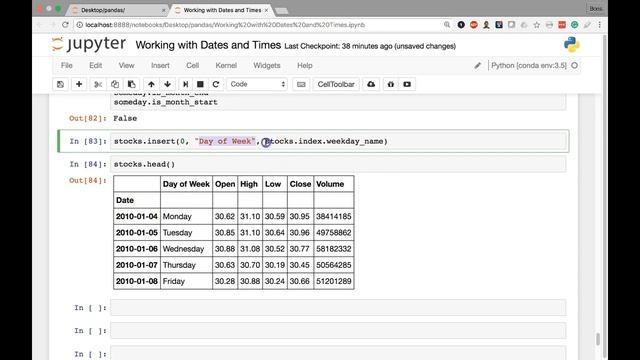Paste cells below icon
Viewport: 640px width, 360px height.
click(131, 84)
